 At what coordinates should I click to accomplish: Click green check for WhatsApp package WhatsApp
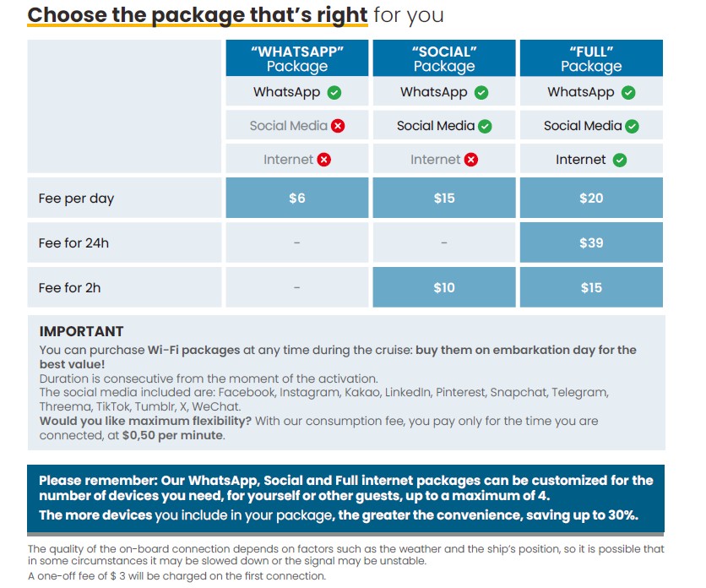click(x=334, y=93)
